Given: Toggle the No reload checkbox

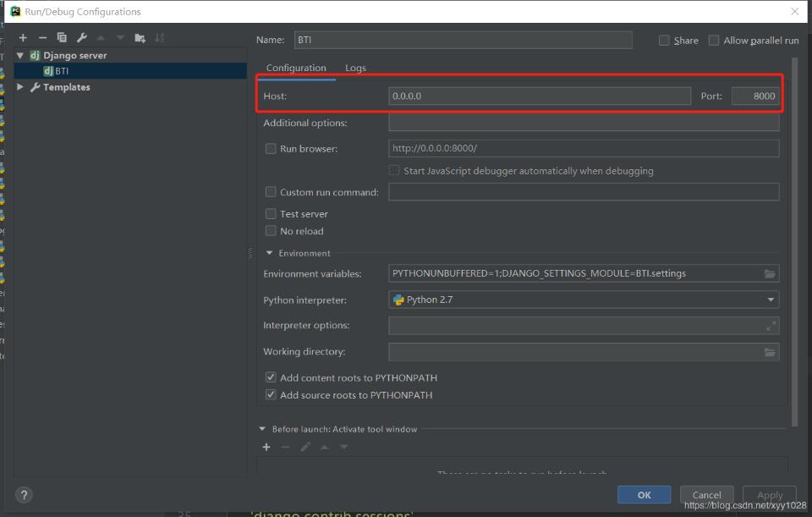Looking at the screenshot, I should [272, 231].
